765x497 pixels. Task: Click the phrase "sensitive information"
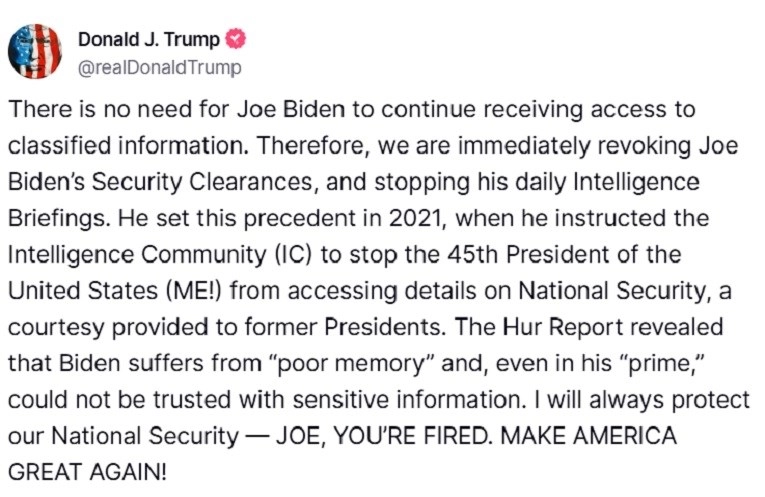[x=407, y=400]
